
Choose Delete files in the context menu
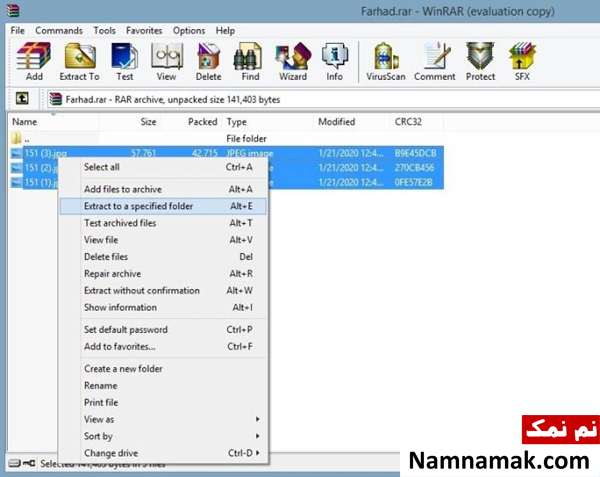click(x=163, y=257)
